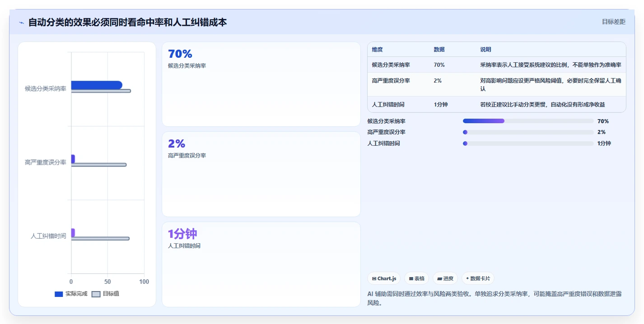
Task: Click the 表格 tag chip
Action: point(416,278)
